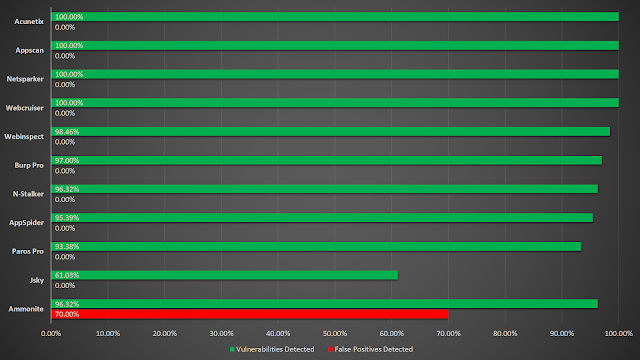Click the 70.00% x-axis tick label
The height and width of the screenshot is (360, 640).
click(x=448, y=333)
